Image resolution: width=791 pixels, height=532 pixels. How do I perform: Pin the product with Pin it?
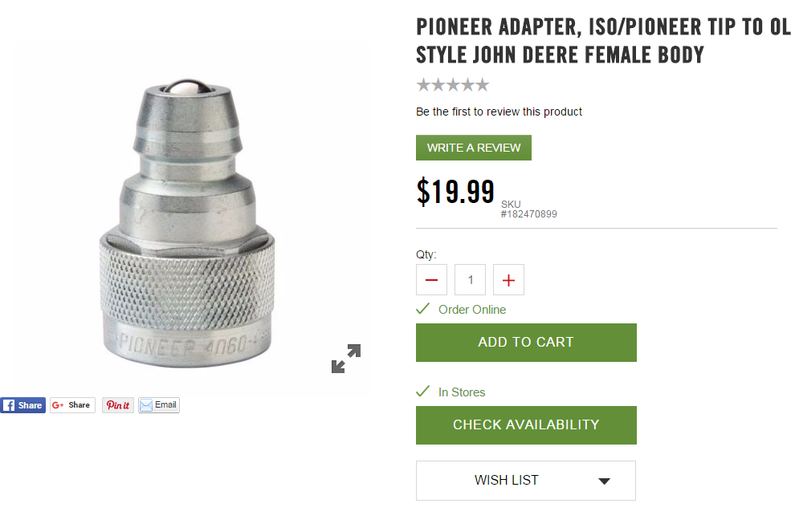(117, 405)
